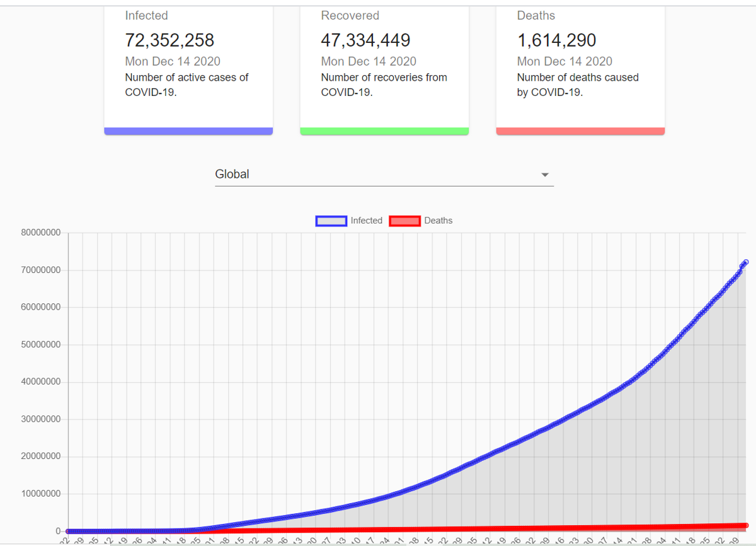Toggle the Deaths legend swatch
This screenshot has width=756, height=546.
click(405, 221)
